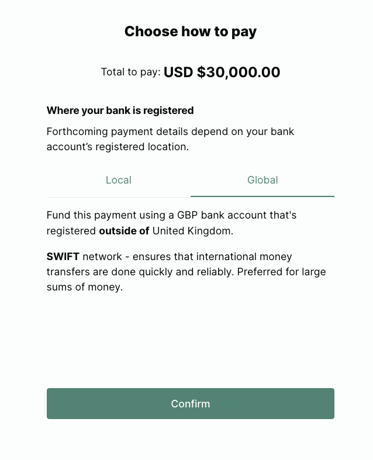Click 'Preferred for large sums of money' text

[x=186, y=279]
